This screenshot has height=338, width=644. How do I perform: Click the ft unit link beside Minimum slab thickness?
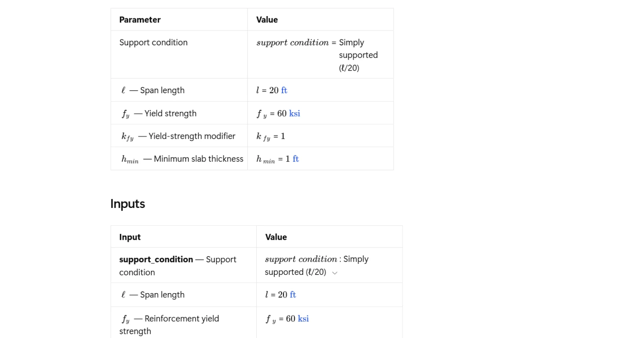point(296,159)
